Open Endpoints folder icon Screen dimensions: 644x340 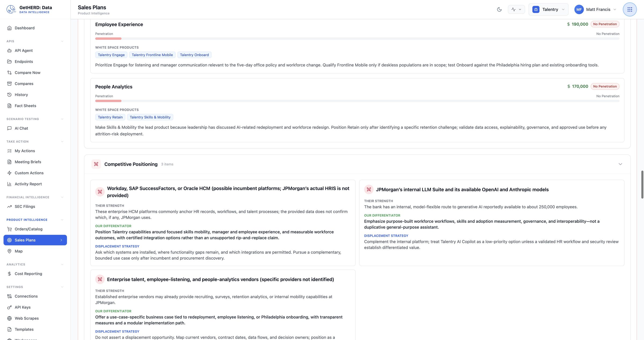click(x=9, y=61)
